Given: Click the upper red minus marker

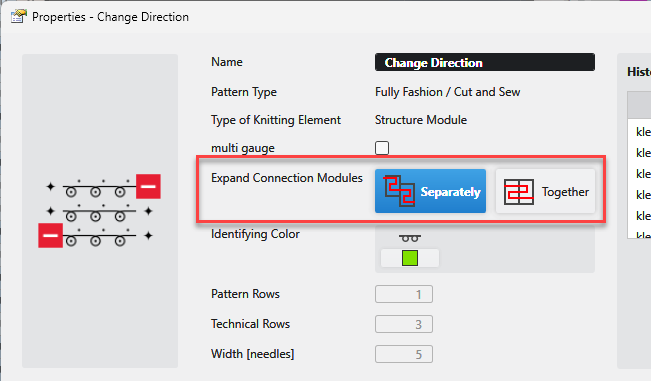Looking at the screenshot, I should pos(148,186).
